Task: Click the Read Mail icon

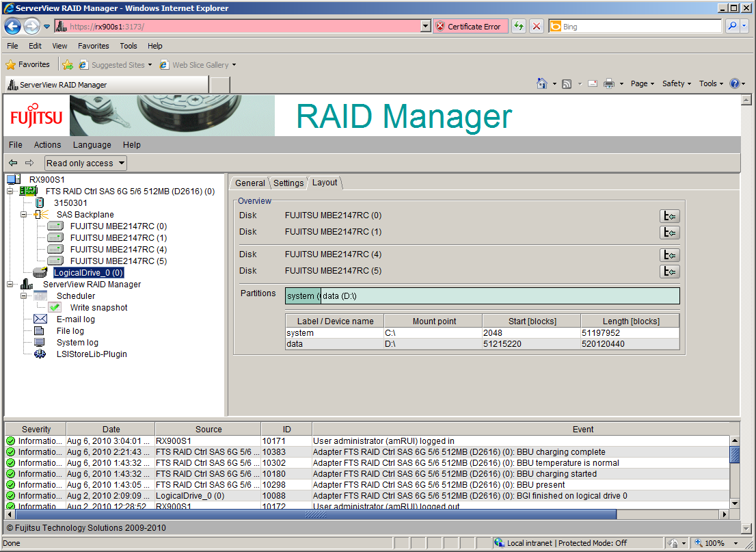Action: pos(593,84)
